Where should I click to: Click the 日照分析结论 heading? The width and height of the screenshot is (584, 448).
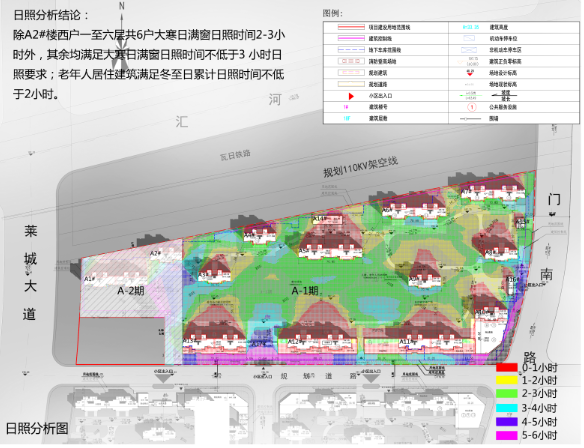[x=51, y=15]
